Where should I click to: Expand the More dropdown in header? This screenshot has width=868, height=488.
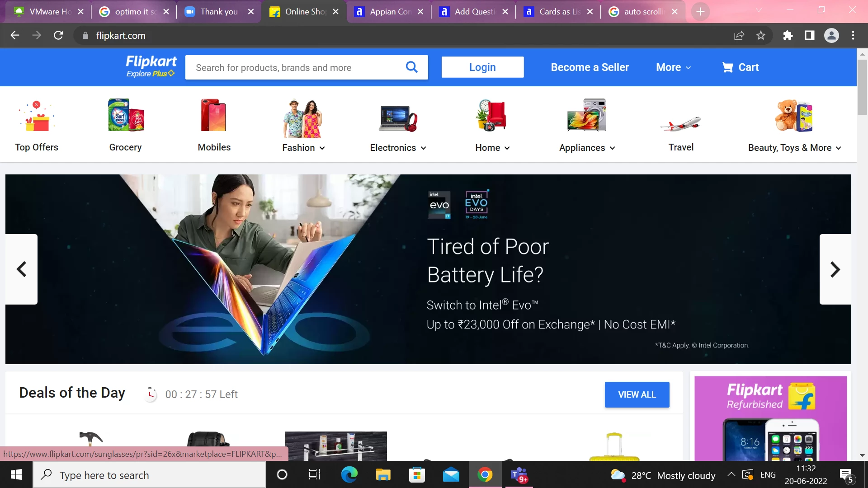tap(674, 67)
